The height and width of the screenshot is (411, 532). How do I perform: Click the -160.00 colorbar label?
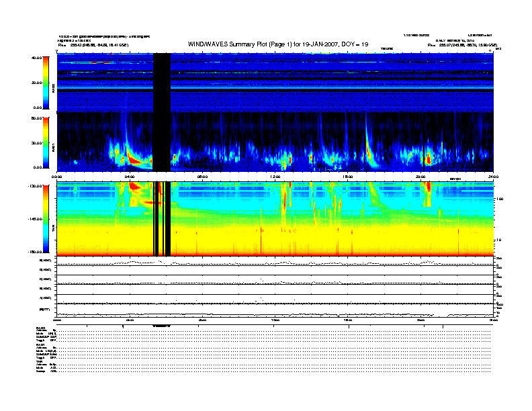(x=35, y=252)
